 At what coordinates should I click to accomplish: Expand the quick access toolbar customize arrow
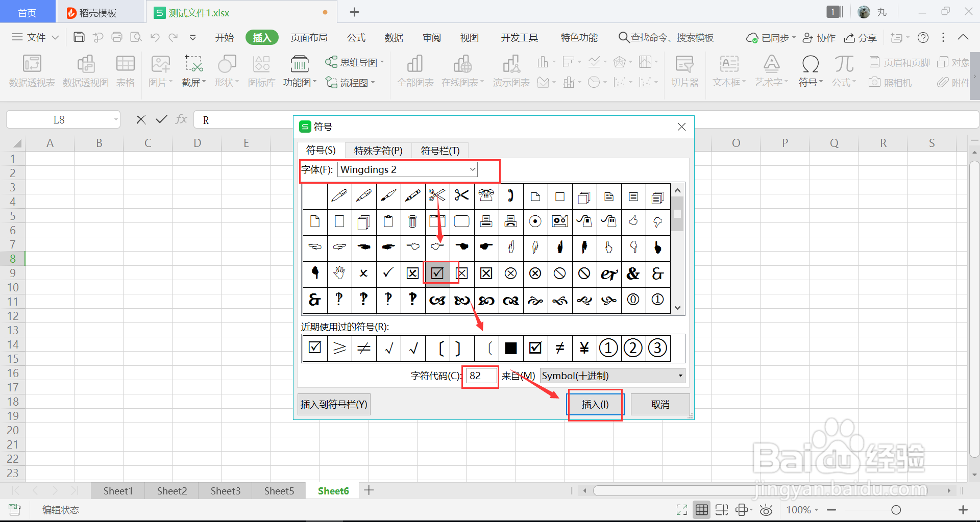pos(192,37)
